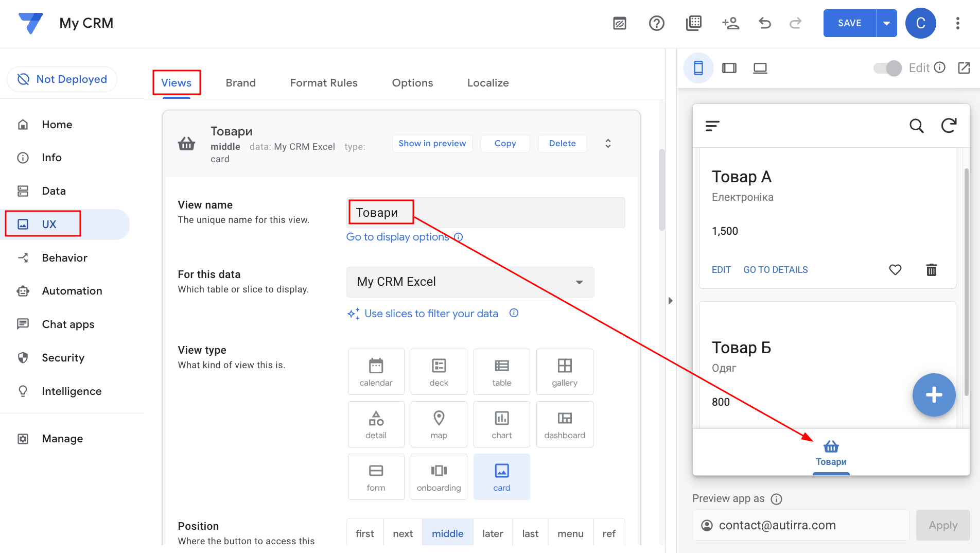Click the Delete view button
Viewport: 980px width, 553px height.
[562, 144]
